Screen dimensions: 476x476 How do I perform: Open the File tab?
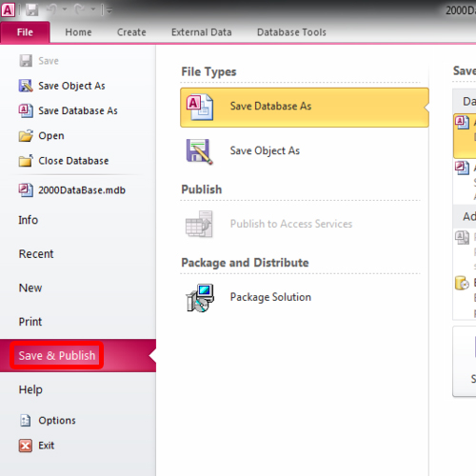pos(25,32)
